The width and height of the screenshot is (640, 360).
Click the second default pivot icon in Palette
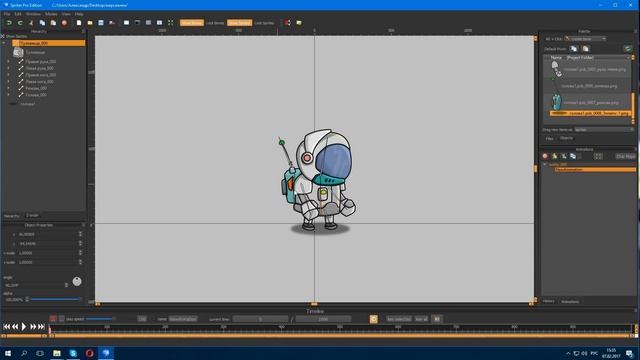click(x=586, y=49)
